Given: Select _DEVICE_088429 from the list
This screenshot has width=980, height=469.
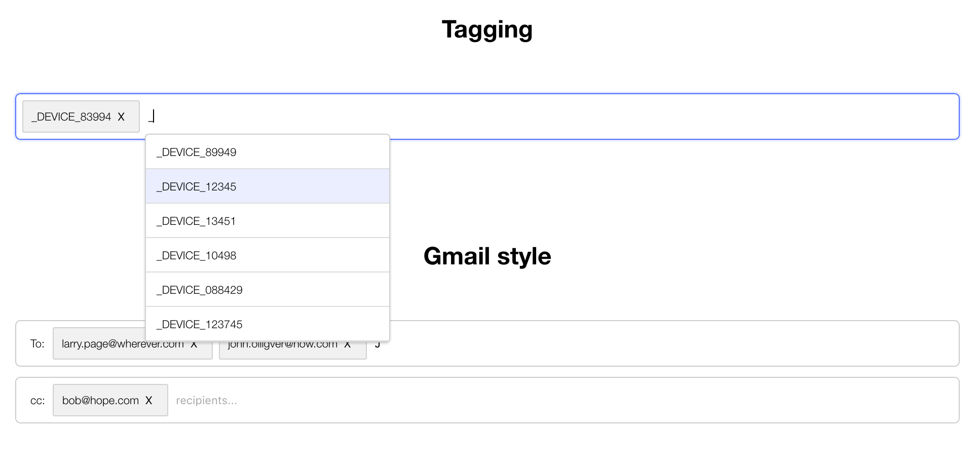Looking at the screenshot, I should point(199,289).
